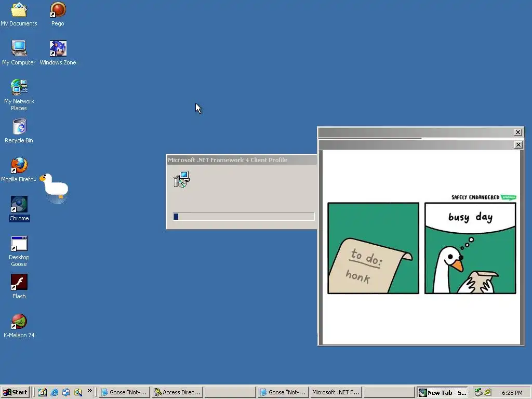Screen dimensions: 532x399
Task: Switch to New Tab taskbar button
Action: click(x=443, y=392)
